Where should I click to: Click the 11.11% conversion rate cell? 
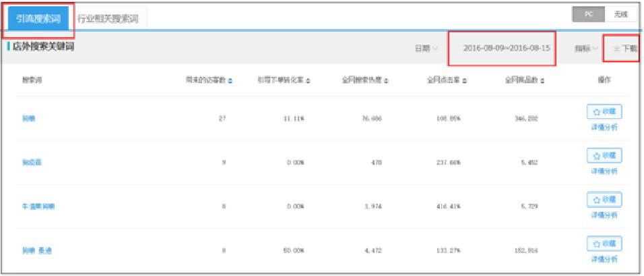point(293,119)
